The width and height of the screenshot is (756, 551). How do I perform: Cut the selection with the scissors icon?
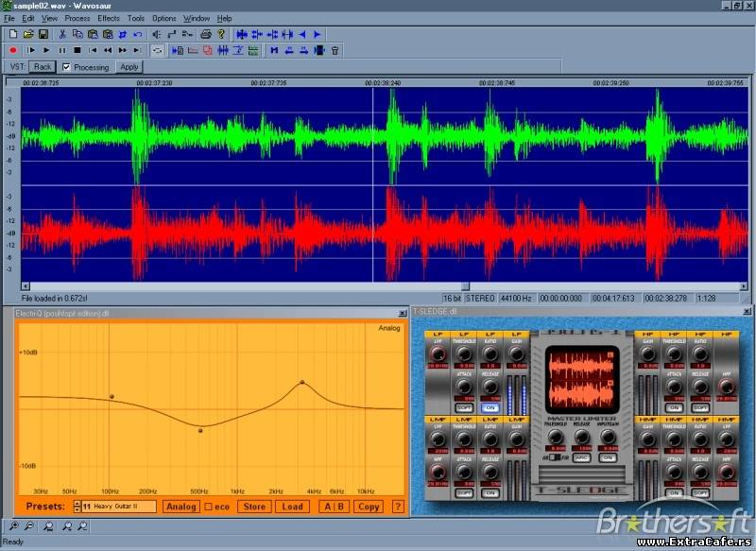(62, 34)
